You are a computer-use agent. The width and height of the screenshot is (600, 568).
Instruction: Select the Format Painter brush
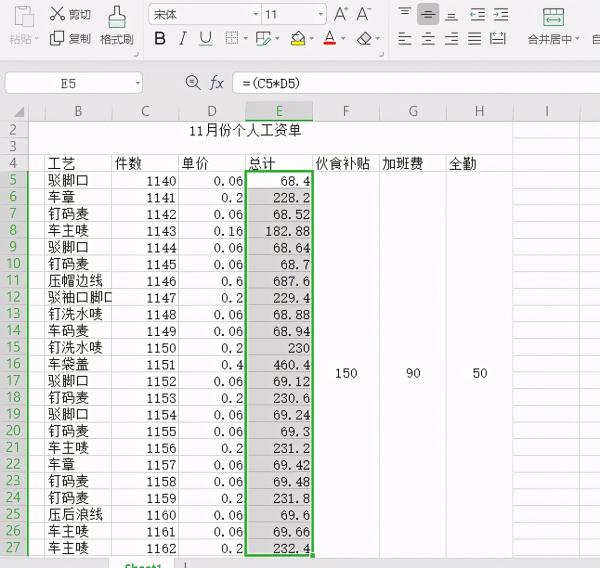(x=117, y=17)
